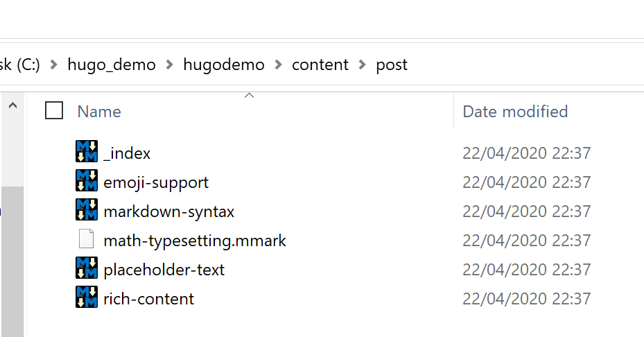Open the chevron dropdown after hugodemo
The height and width of the screenshot is (337, 644).
point(279,64)
